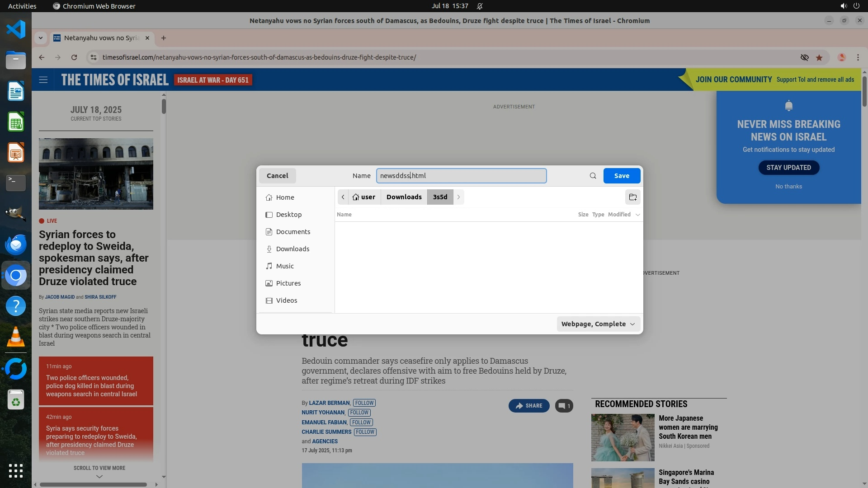868x488 pixels.
Task: Click the page reload icon
Action: (74, 57)
